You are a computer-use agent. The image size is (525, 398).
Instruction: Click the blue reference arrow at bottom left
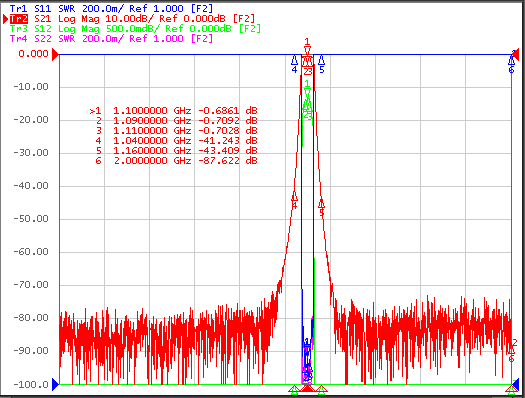point(56,385)
